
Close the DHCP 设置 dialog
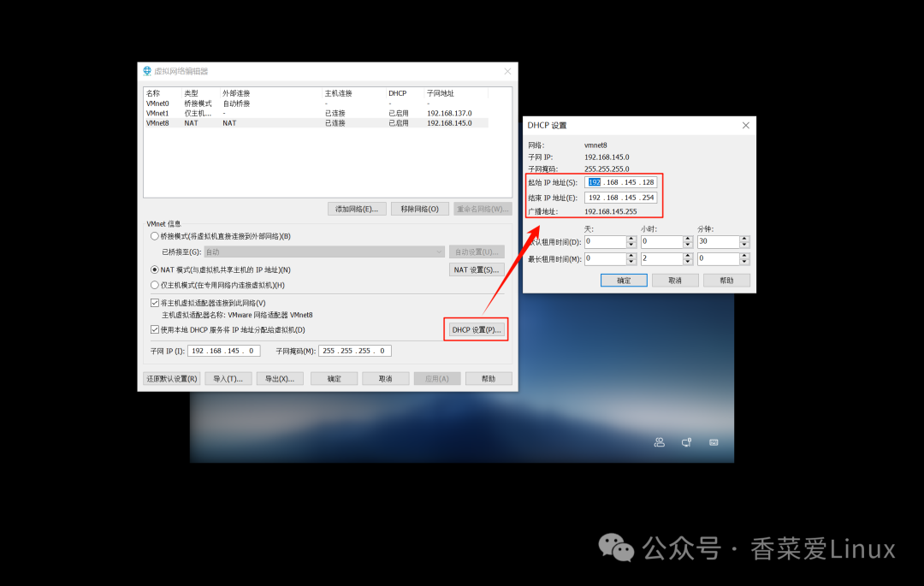coord(745,126)
